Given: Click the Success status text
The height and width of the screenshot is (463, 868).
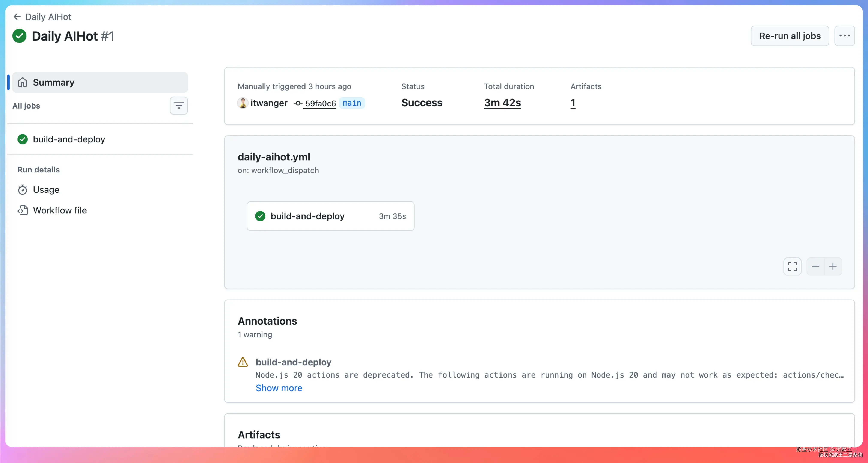Looking at the screenshot, I should pyautogui.click(x=422, y=103).
